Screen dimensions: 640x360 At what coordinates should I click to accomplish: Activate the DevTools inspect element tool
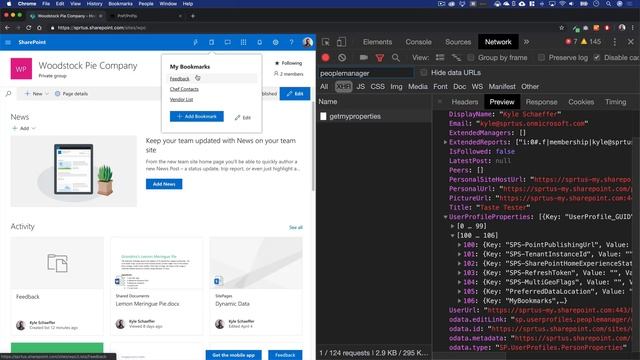click(326, 42)
